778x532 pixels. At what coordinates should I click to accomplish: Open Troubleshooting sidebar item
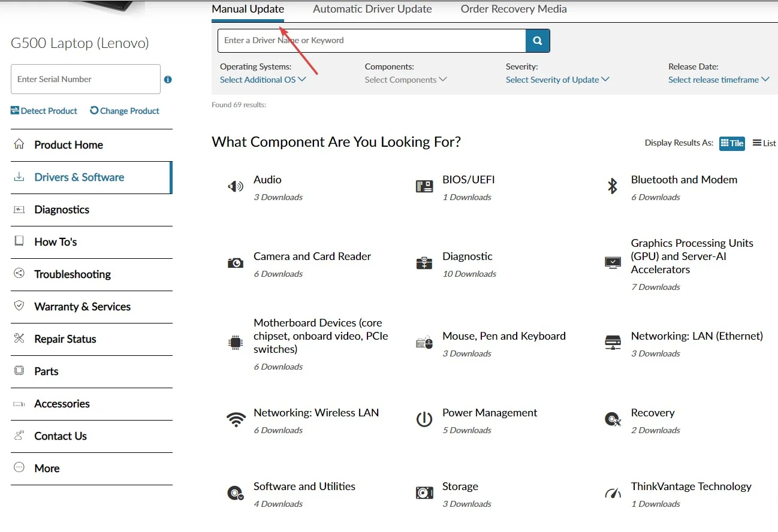(x=92, y=274)
